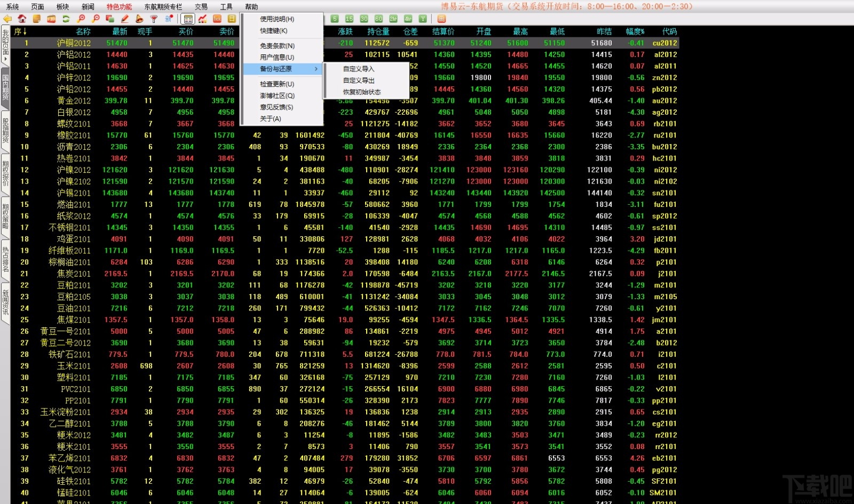854x504 pixels.
Task: Switch to the 国内期货 side tab
Action: click(x=5, y=87)
